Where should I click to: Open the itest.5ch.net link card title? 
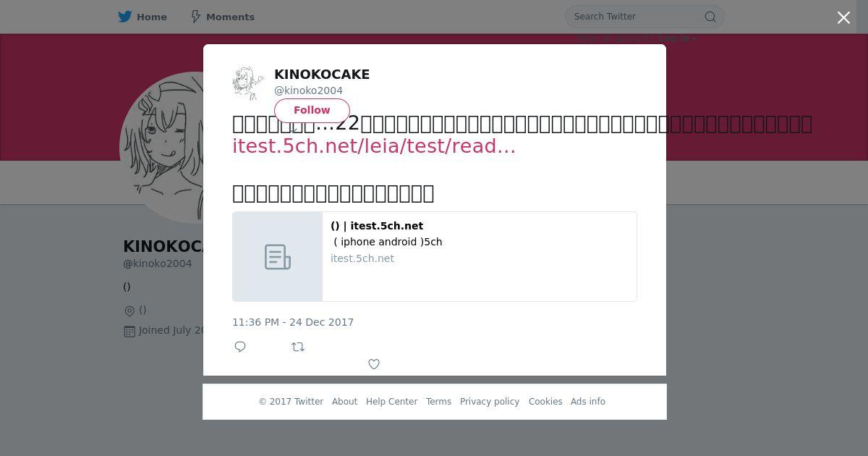[377, 226]
